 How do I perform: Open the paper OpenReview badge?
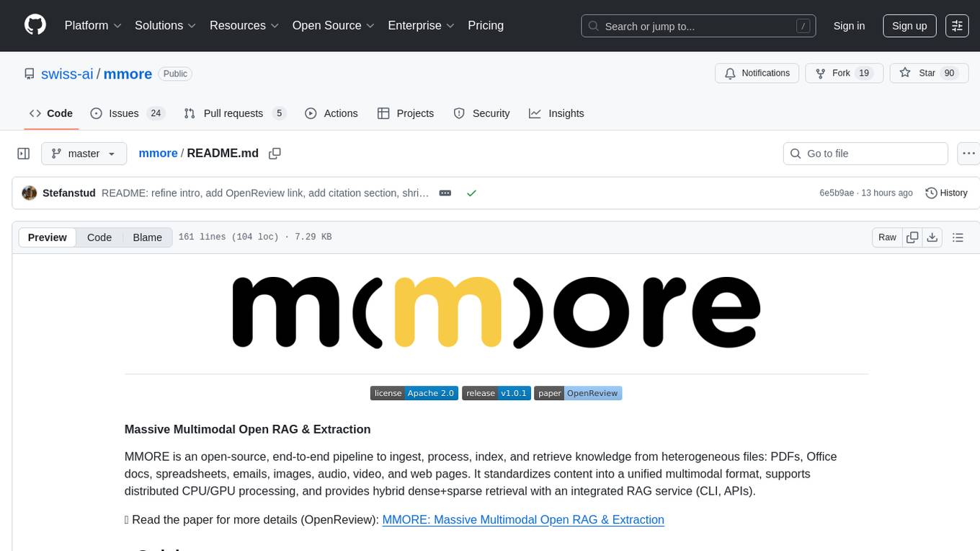(578, 393)
